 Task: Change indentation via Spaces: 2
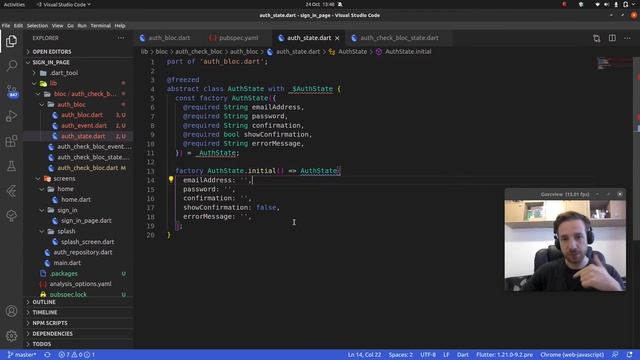coord(400,355)
